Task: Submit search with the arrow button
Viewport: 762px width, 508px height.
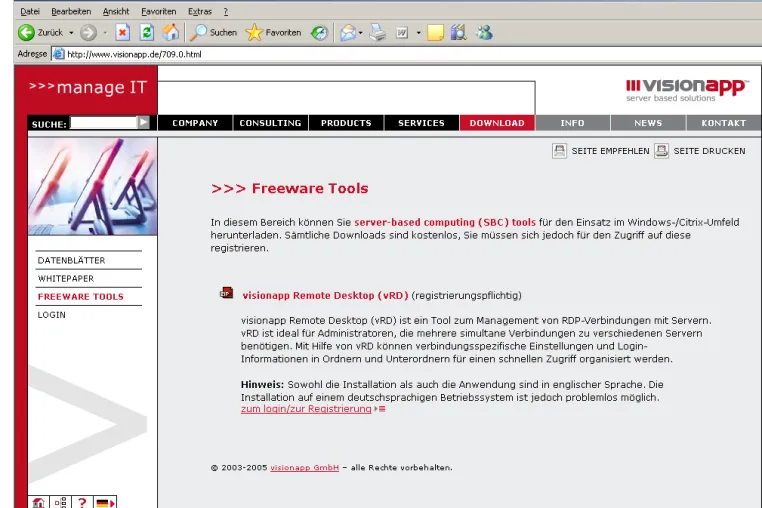Action: click(x=143, y=123)
